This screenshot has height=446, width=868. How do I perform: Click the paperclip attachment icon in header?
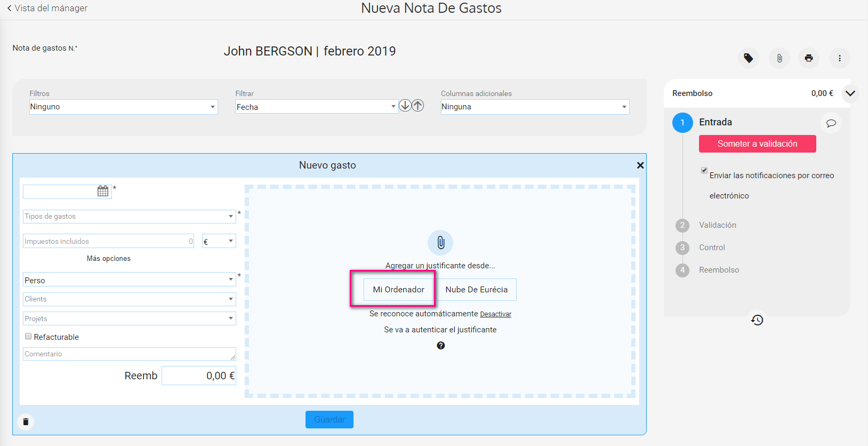point(779,58)
